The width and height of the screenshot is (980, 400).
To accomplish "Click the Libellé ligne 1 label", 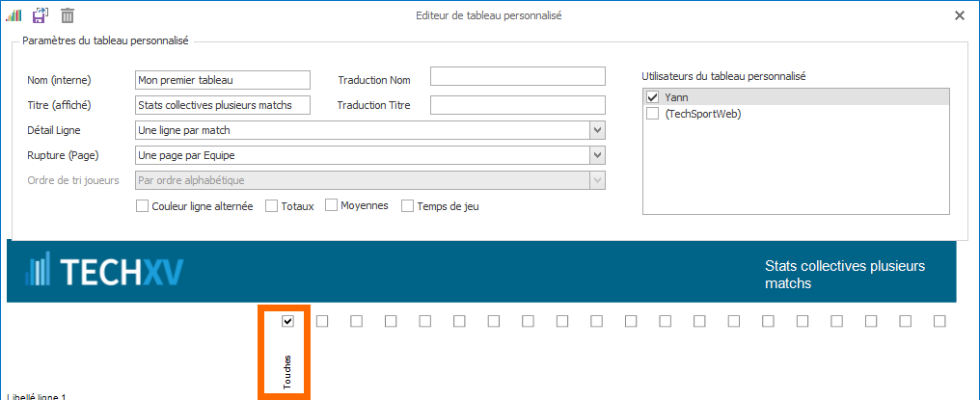I will coord(36,396).
